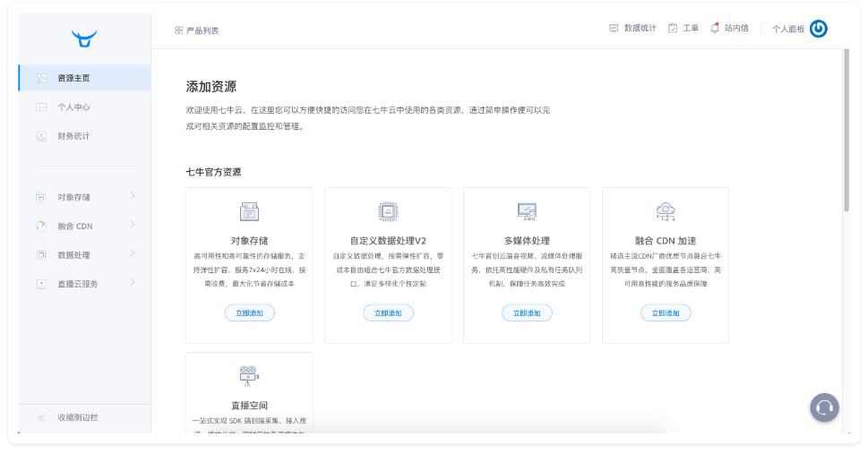Open the 融合 CDN sidebar menu

85,226
